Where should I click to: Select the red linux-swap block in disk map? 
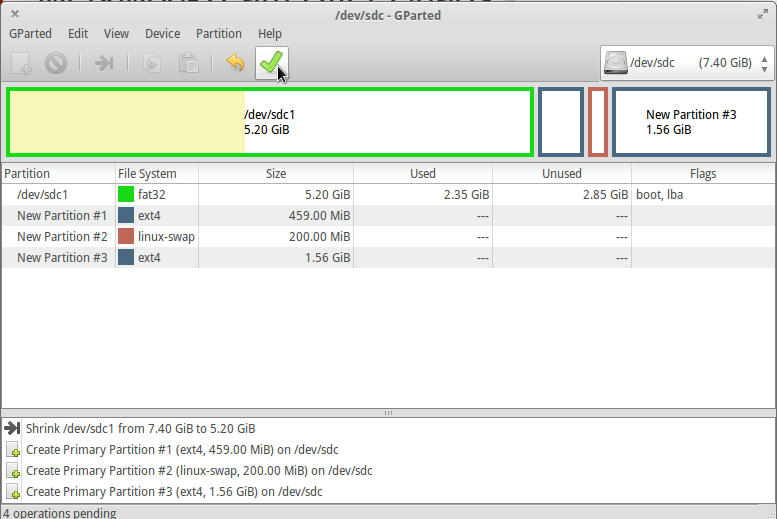(598, 122)
